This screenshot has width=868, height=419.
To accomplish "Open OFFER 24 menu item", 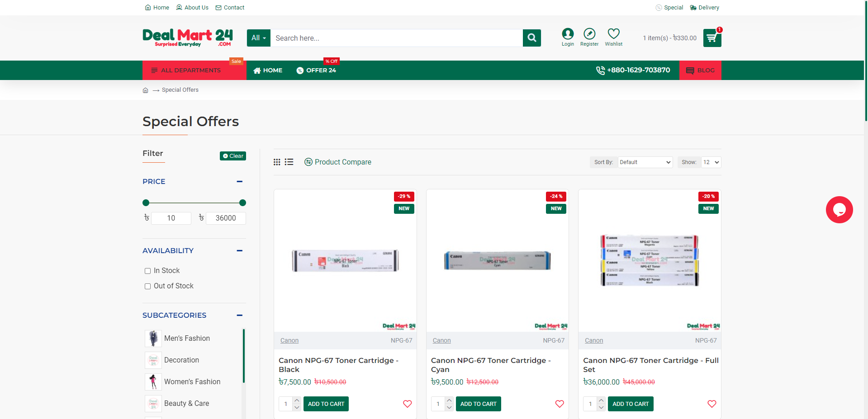I will 316,70.
